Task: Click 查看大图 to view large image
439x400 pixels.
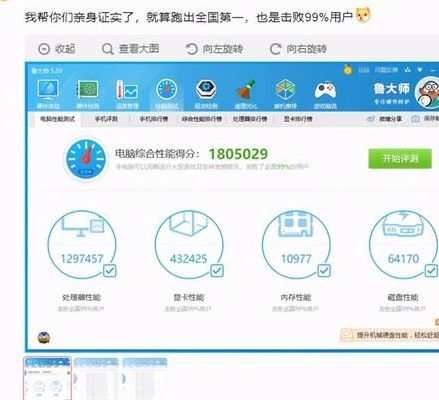Action: 131,49
